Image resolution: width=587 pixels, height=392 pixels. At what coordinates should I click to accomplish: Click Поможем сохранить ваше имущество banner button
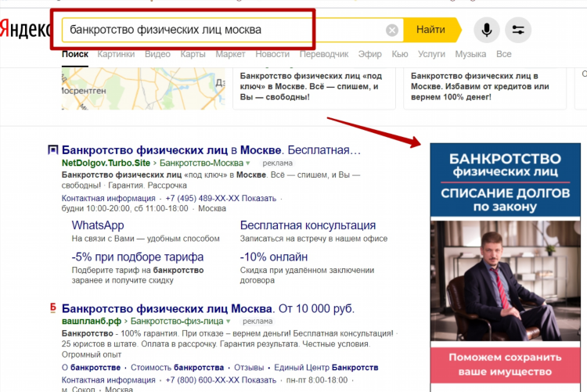pos(505,365)
